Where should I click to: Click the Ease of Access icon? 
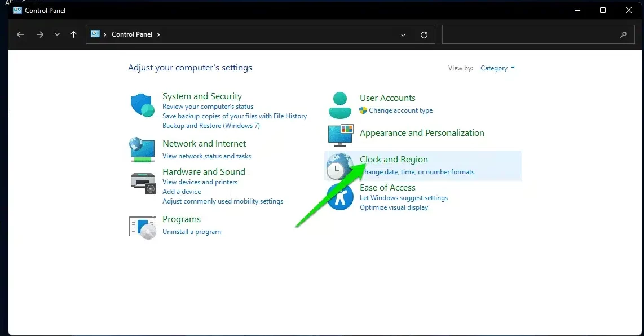[x=340, y=197]
